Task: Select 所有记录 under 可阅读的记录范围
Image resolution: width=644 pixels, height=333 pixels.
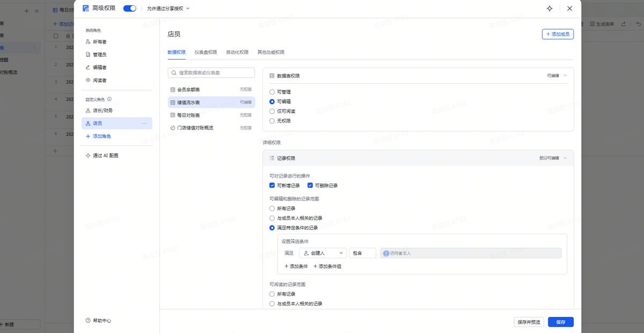Action: pos(272,294)
